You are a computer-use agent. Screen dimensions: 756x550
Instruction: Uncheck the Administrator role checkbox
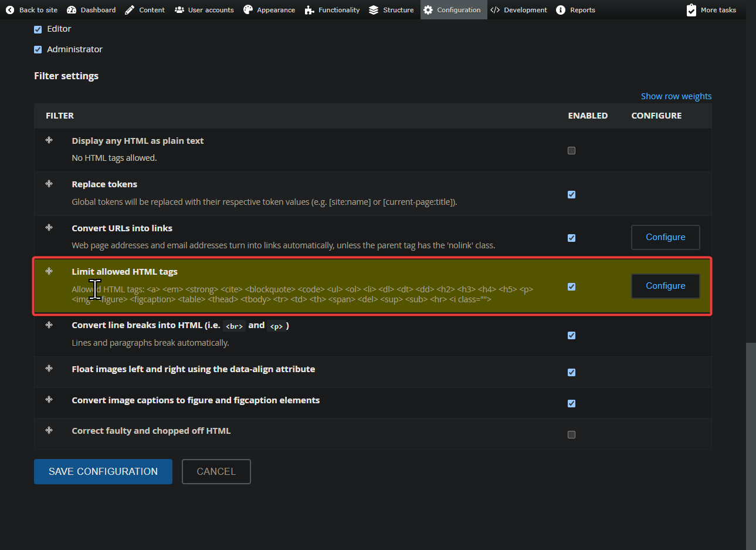(x=38, y=49)
